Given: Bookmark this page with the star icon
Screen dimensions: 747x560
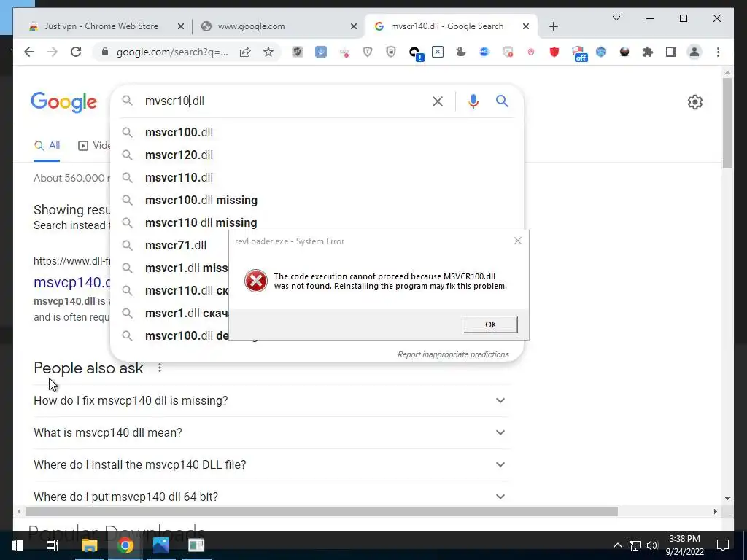Looking at the screenshot, I should point(268,52).
